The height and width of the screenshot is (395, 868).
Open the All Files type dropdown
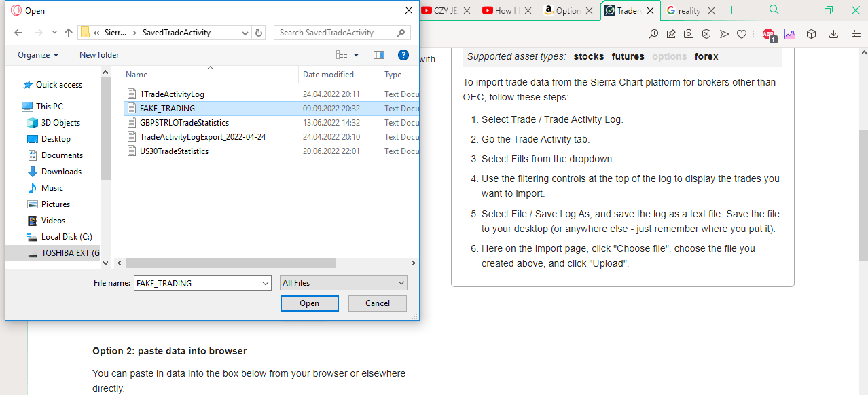point(343,283)
